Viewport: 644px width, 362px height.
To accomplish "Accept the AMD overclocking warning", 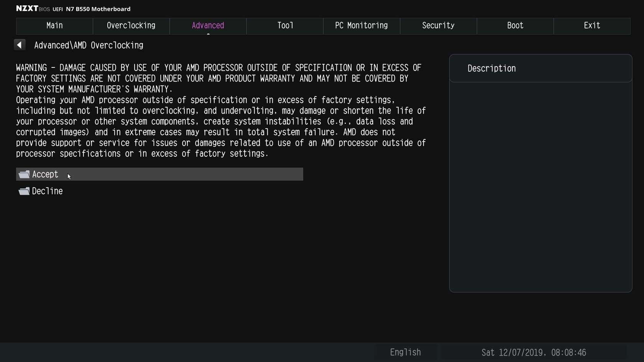I will (x=159, y=174).
